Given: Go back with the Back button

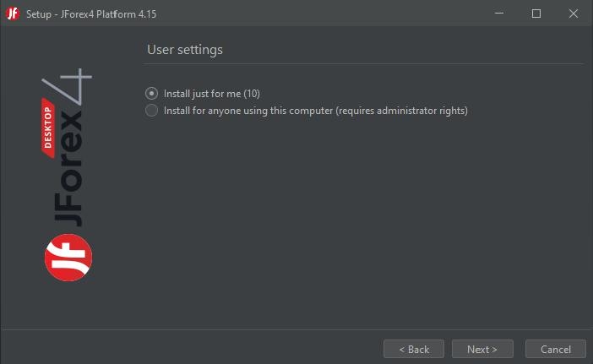Looking at the screenshot, I should click(x=414, y=349).
